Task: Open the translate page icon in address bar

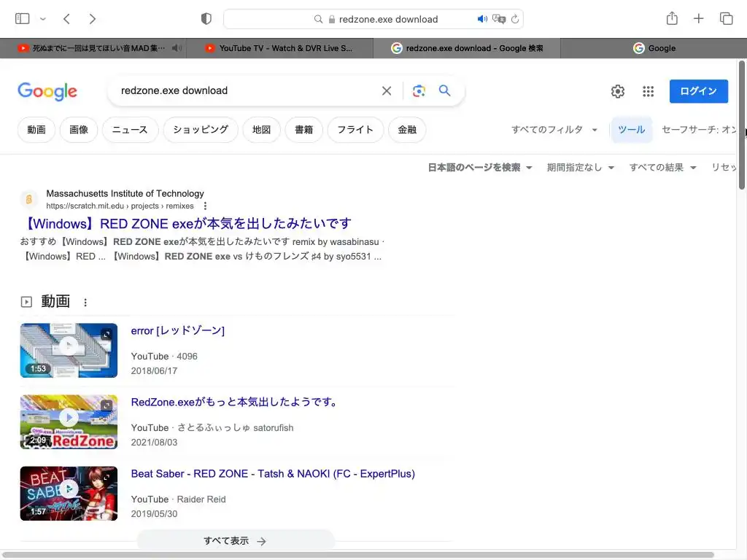Action: [x=499, y=19]
